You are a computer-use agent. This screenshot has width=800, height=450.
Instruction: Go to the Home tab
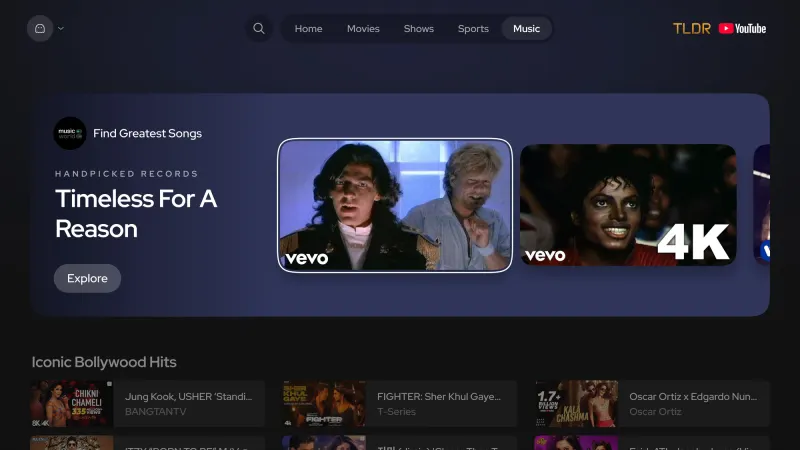tap(308, 29)
